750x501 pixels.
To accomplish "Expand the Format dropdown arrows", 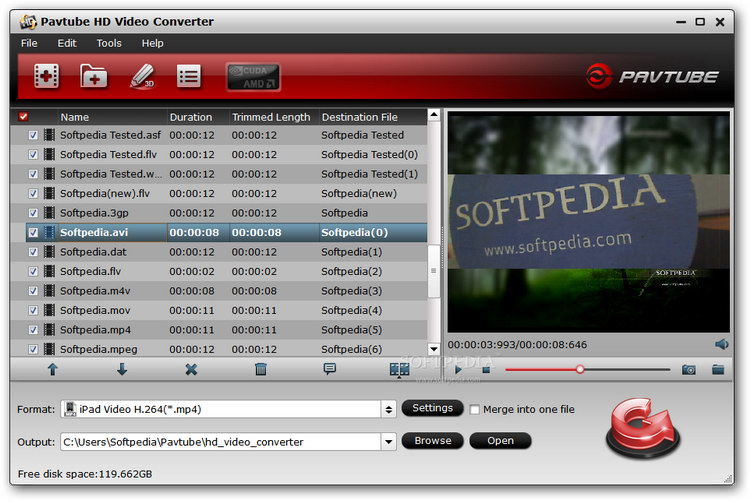I will click(388, 410).
